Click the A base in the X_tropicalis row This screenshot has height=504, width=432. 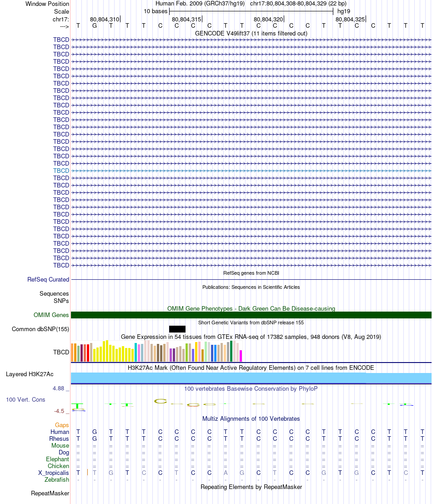[226, 473]
